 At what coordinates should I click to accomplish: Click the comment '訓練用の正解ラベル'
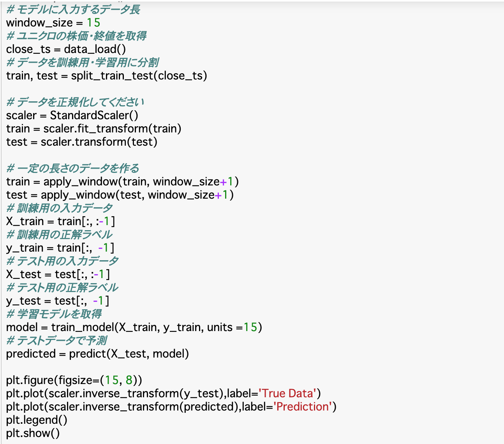pyautogui.click(x=60, y=234)
